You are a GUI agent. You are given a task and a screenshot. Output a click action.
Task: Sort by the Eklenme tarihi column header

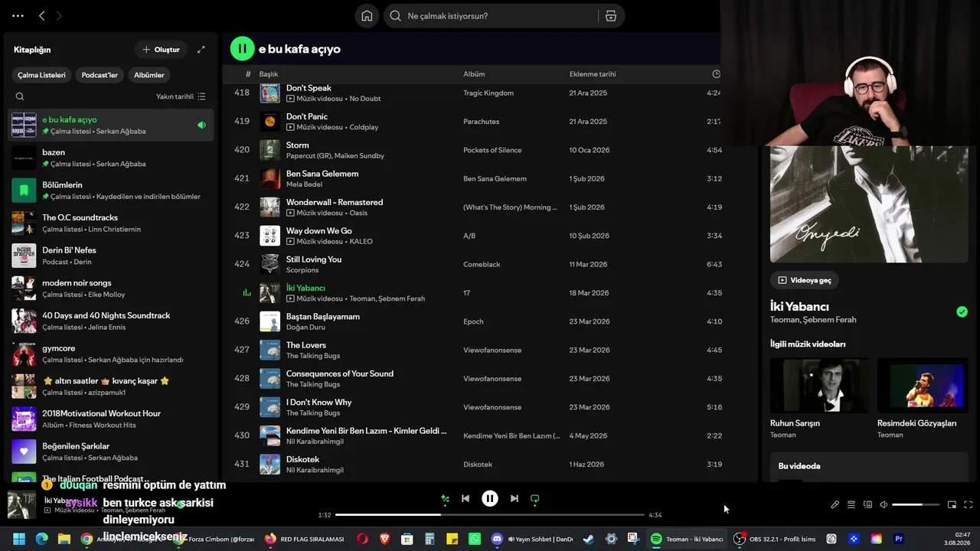coord(593,74)
